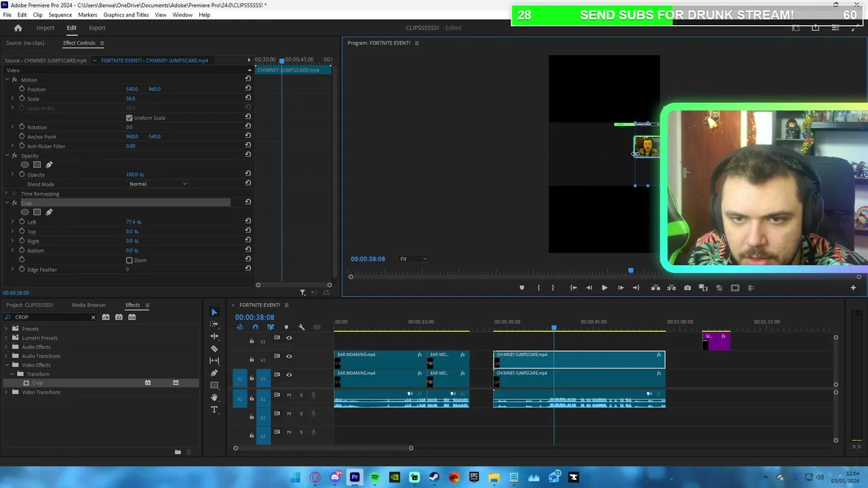Expand the Lumetri Presets folder

(x=7, y=338)
